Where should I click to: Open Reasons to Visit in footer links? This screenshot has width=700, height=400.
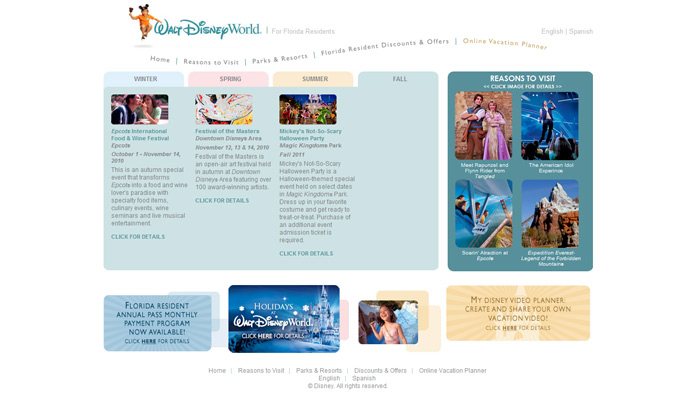click(x=261, y=371)
